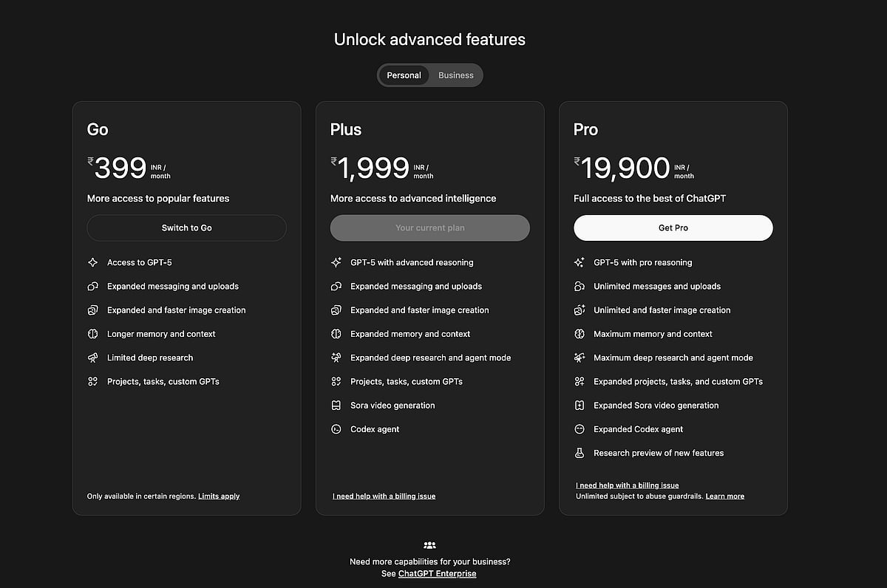
Task: Click the image icon for Go image creation
Action: [92, 310]
